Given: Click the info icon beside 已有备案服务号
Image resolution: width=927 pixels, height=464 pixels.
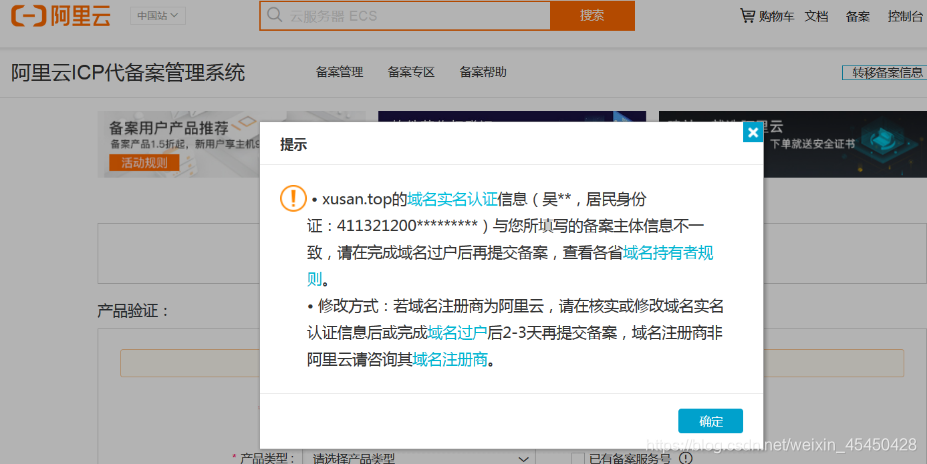Looking at the screenshot, I should (685, 458).
